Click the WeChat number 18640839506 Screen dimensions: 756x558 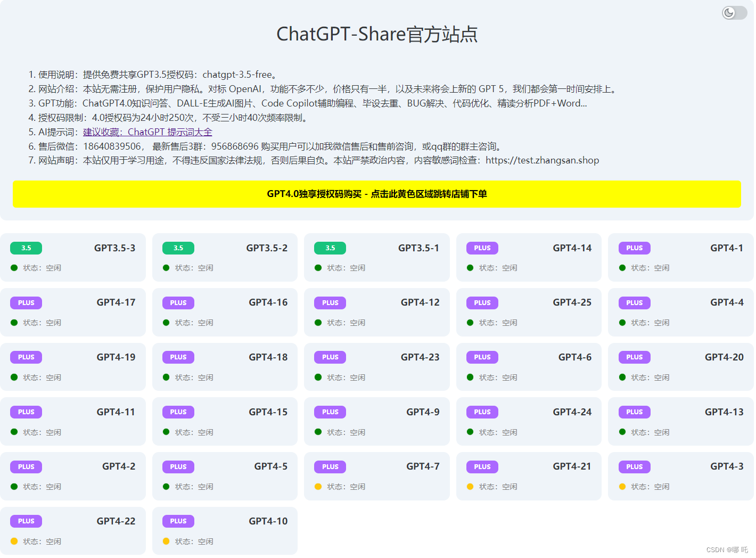[x=112, y=146]
